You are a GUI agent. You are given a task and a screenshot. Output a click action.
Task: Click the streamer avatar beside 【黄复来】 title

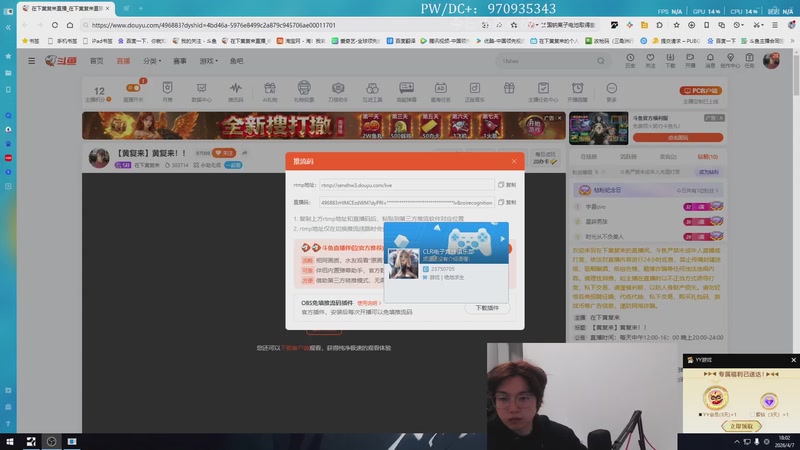coord(98,158)
